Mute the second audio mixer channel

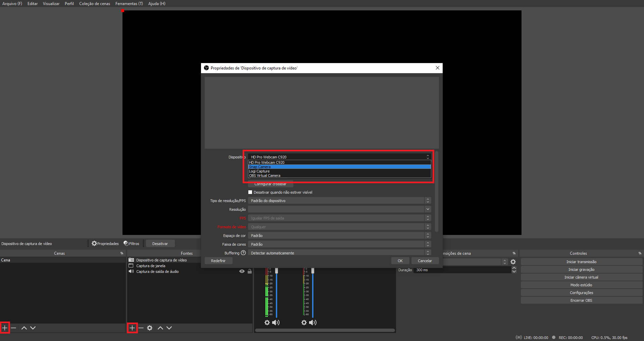313,323
